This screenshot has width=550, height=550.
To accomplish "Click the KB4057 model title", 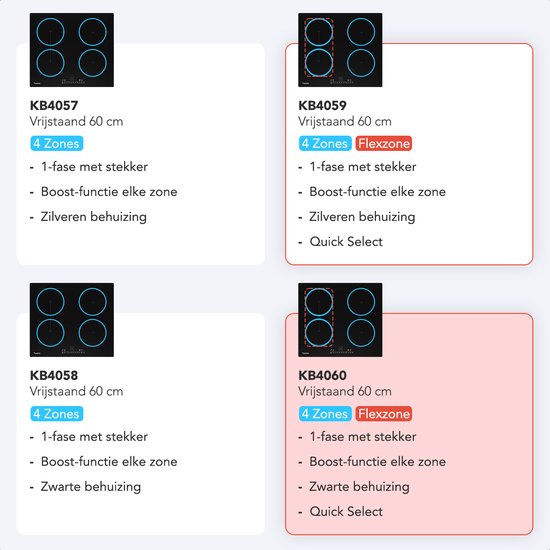I will point(54,105).
